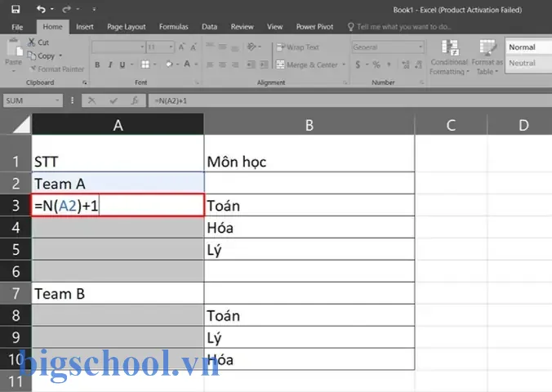Switch to the View tab

274,27
